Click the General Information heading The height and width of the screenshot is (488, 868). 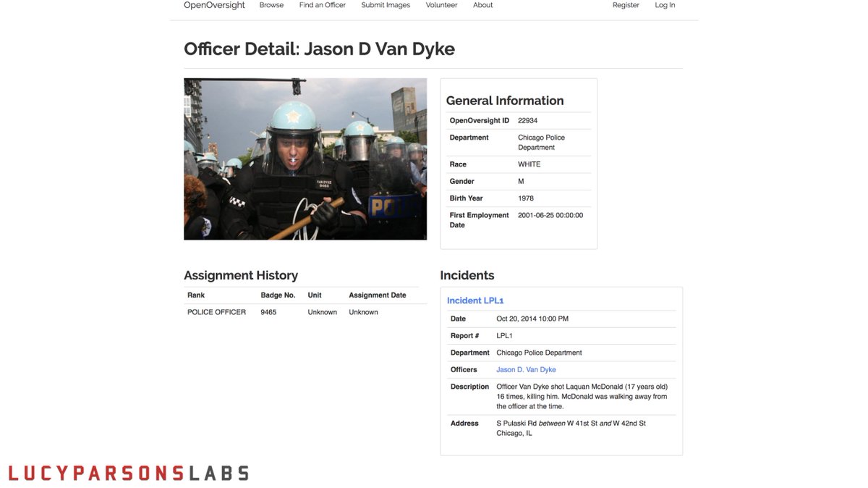505,101
